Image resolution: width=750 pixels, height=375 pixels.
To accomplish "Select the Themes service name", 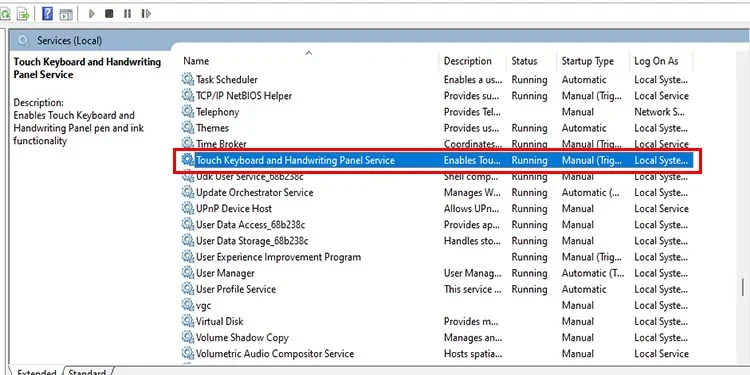I will click(212, 128).
